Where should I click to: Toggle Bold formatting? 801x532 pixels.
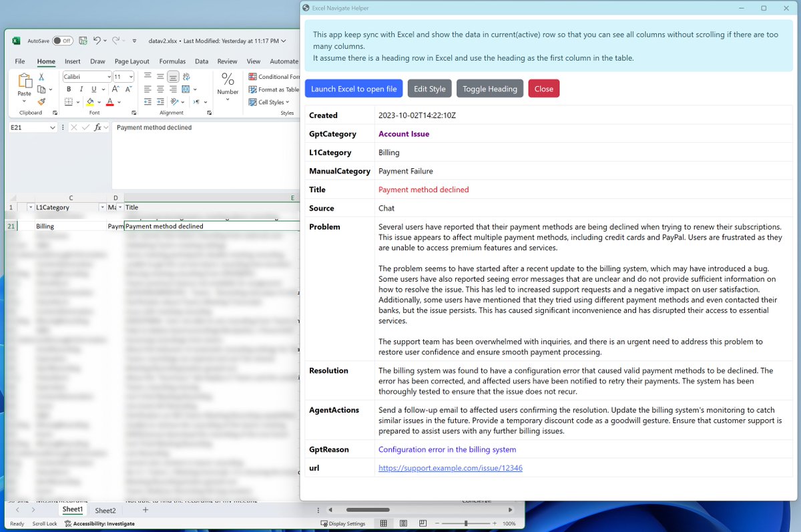pyautogui.click(x=69, y=89)
